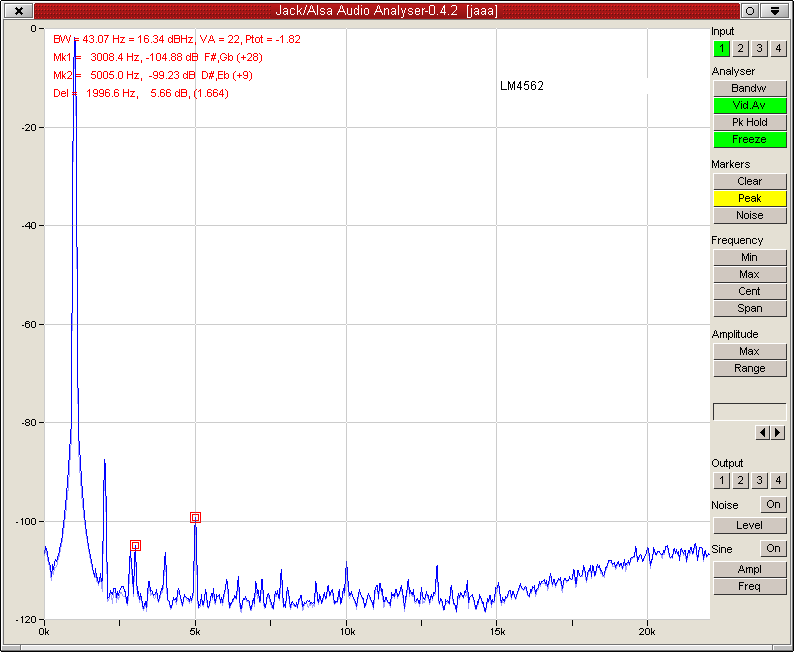Viewport: 794px width, 652px height.
Task: Select Frequency Max parameter
Action: [749, 274]
